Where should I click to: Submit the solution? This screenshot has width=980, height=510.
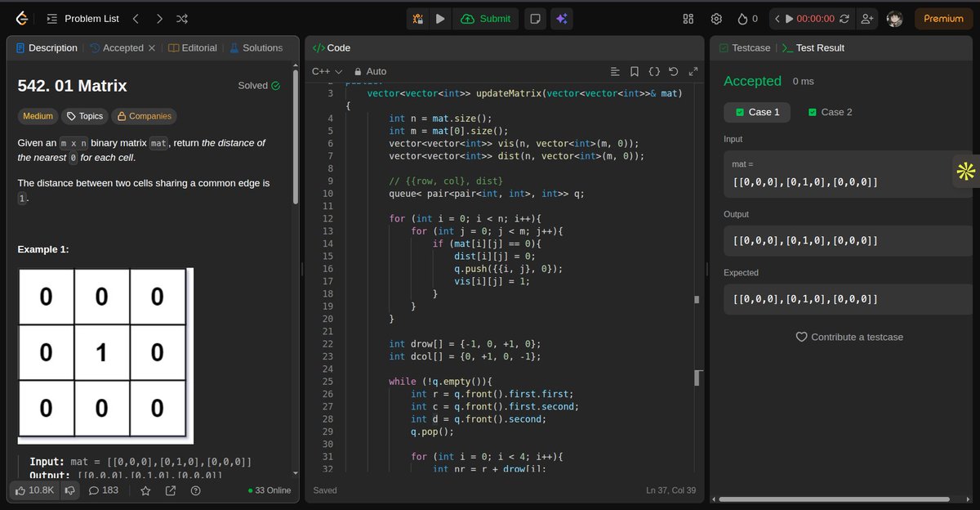[x=486, y=18]
